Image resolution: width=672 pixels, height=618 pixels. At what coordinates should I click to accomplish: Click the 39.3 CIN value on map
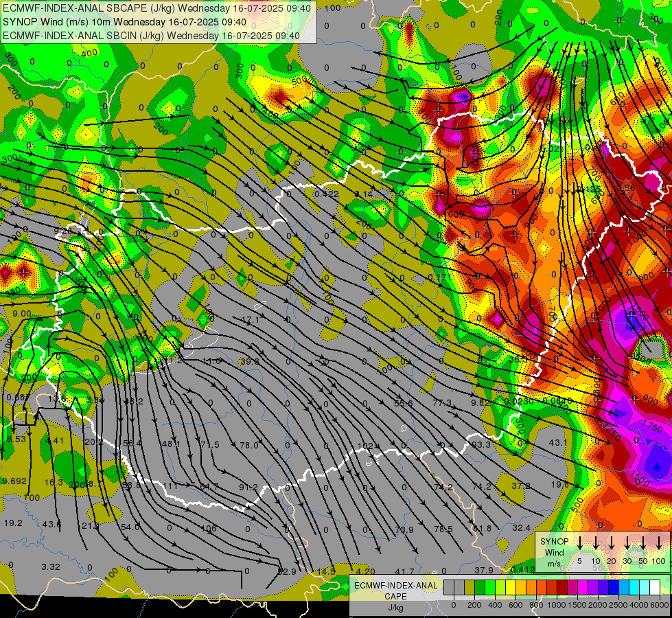(x=250, y=362)
